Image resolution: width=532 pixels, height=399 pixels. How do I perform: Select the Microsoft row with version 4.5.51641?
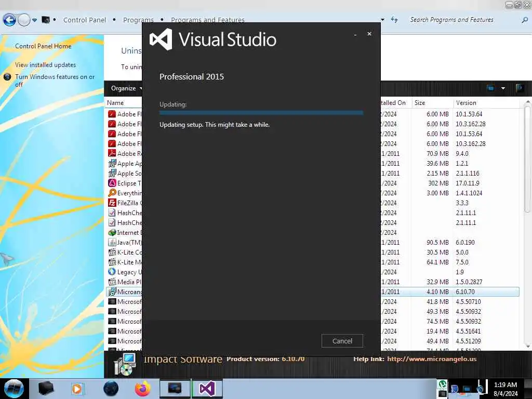pyautogui.click(x=313, y=331)
